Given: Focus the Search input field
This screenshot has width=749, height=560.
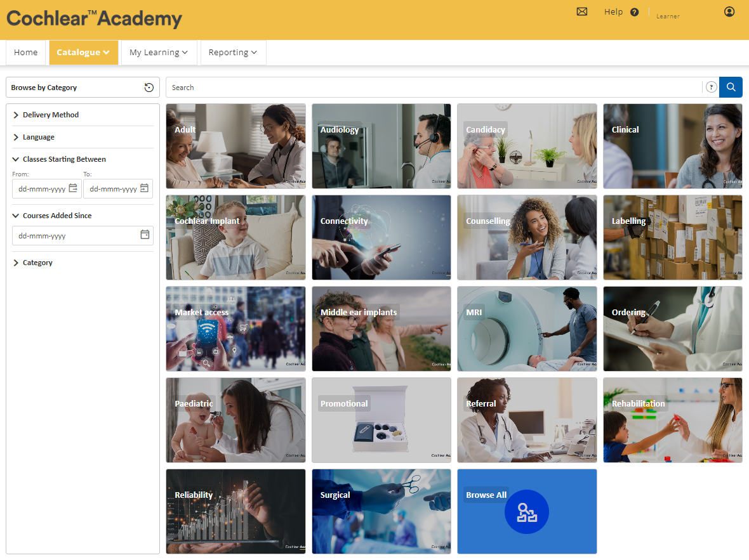Looking at the screenshot, I should coord(434,87).
